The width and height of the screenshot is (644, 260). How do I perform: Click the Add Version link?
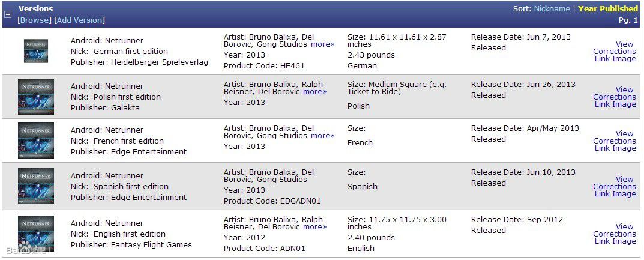[x=79, y=20]
